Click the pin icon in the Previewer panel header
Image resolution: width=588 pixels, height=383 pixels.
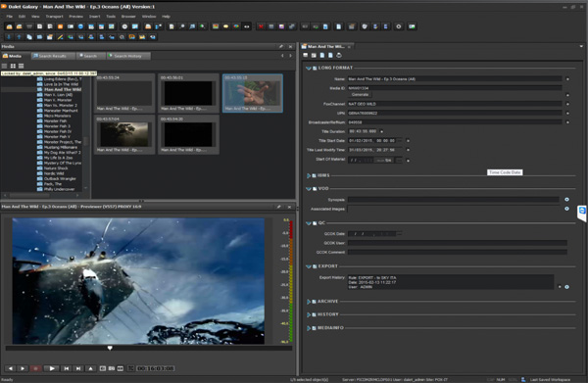click(278, 207)
